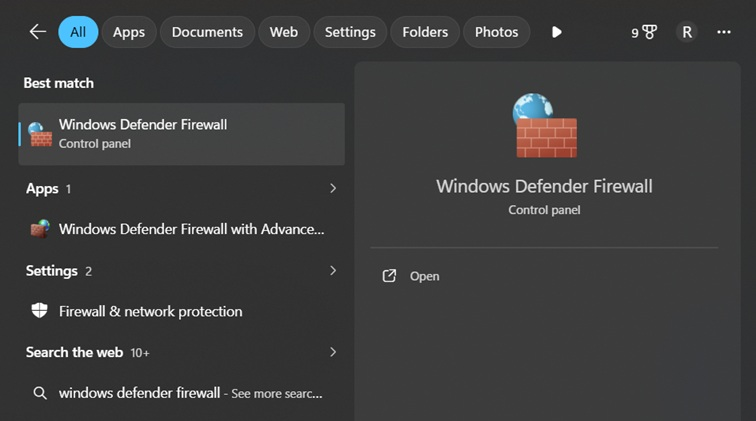756x421 pixels.
Task: Switch to the Photos filter tab
Action: coord(496,32)
